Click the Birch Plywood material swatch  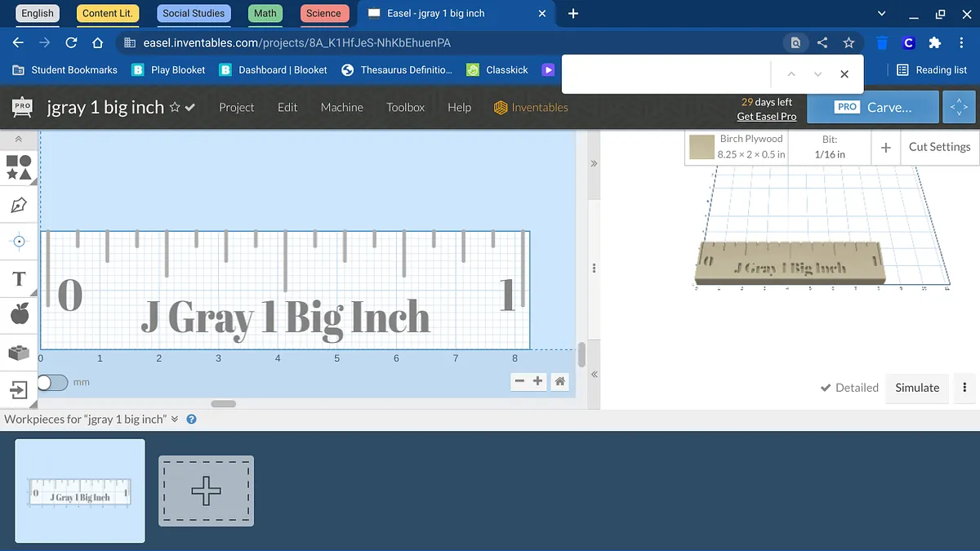(702, 147)
